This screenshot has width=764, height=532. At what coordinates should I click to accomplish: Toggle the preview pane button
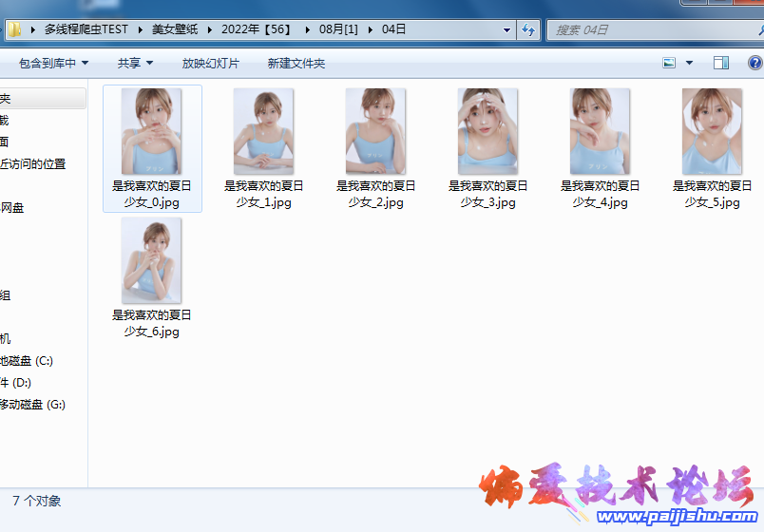point(721,64)
